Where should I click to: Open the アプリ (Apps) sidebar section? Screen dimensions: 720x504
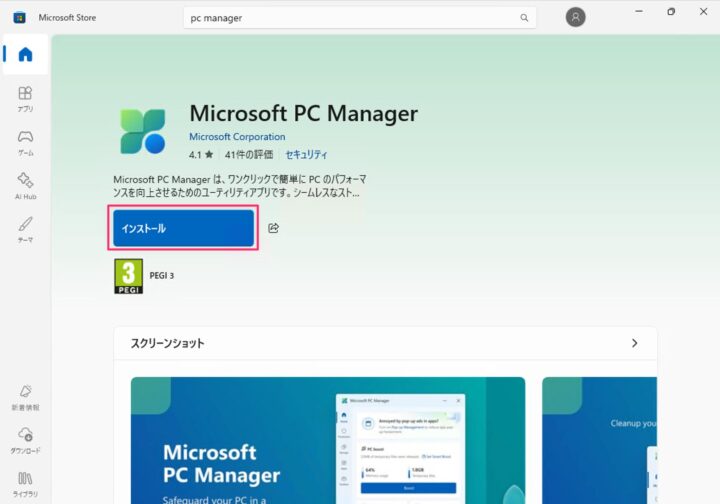click(25, 98)
